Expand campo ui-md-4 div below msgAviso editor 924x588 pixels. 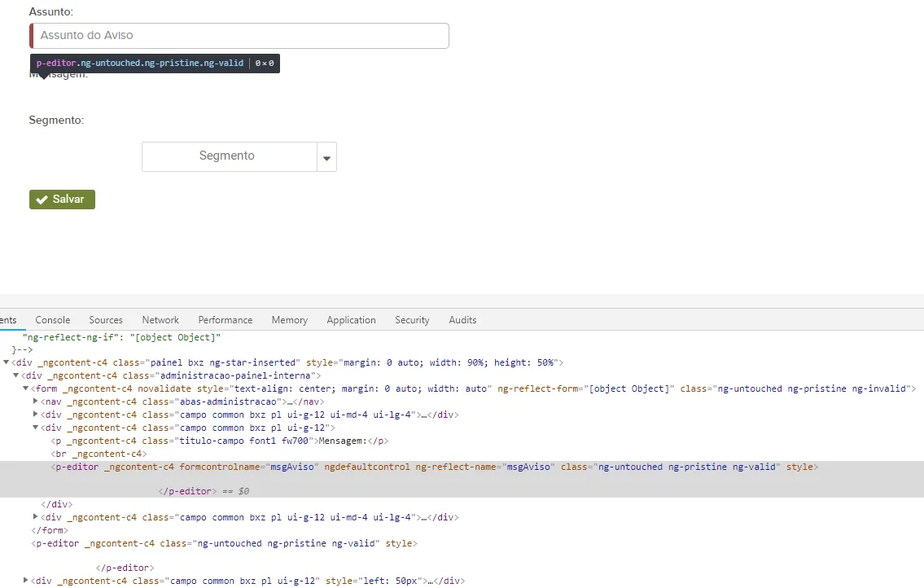pos(35,517)
